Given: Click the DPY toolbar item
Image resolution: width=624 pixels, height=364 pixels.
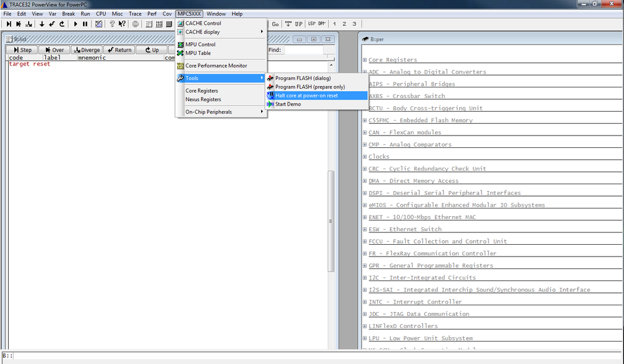Looking at the screenshot, I should pos(322,24).
